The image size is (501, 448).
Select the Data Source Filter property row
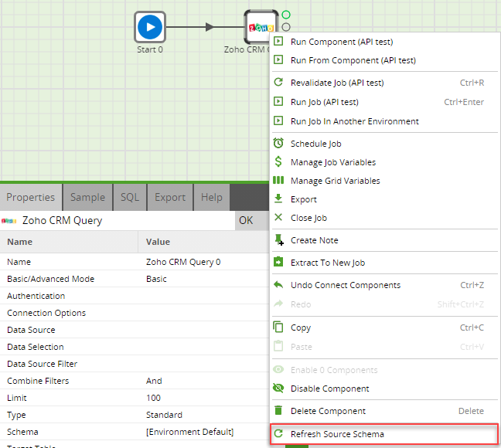click(x=135, y=363)
